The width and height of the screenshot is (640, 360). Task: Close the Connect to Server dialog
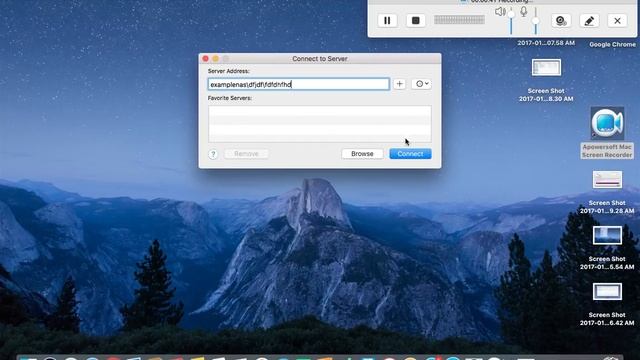point(206,59)
